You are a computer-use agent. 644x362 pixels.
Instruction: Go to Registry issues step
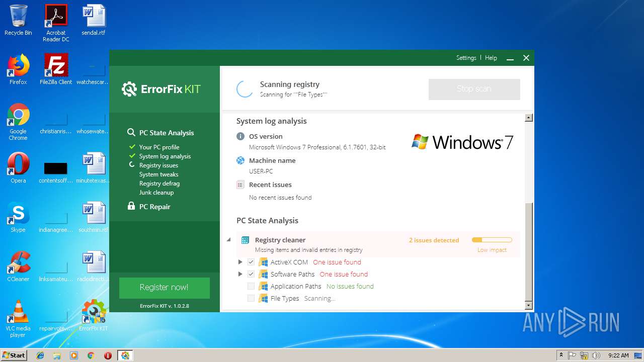pos(158,165)
